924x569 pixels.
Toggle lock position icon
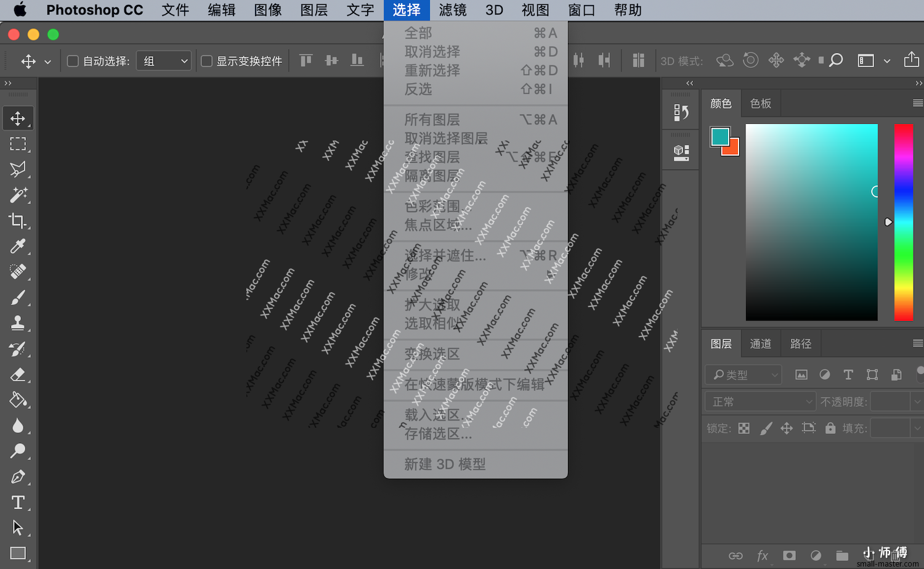pos(787,428)
